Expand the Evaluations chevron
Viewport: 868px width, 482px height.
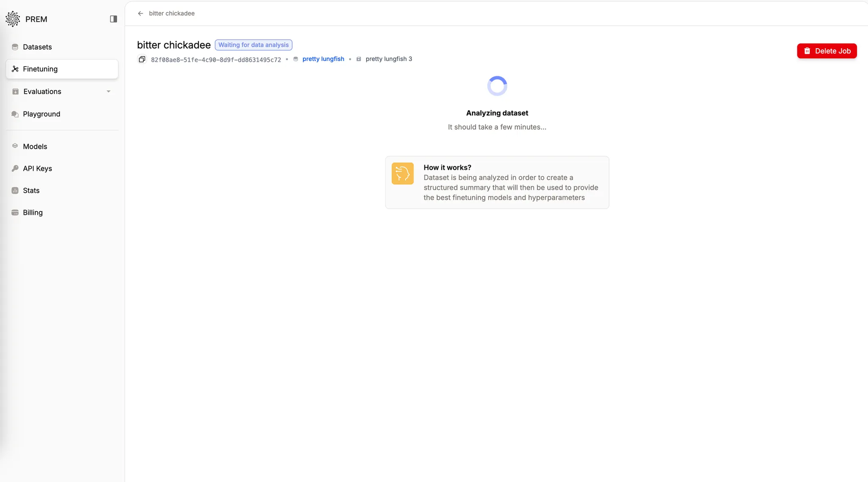click(108, 92)
